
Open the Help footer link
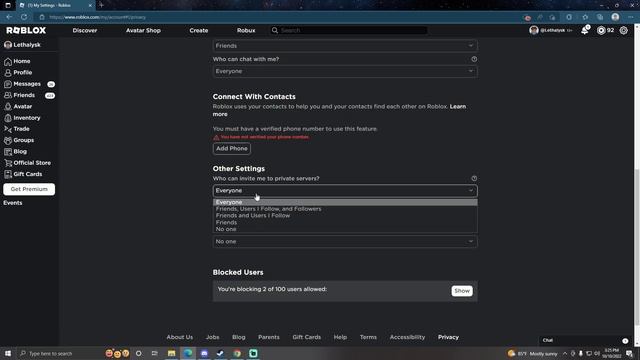point(340,337)
